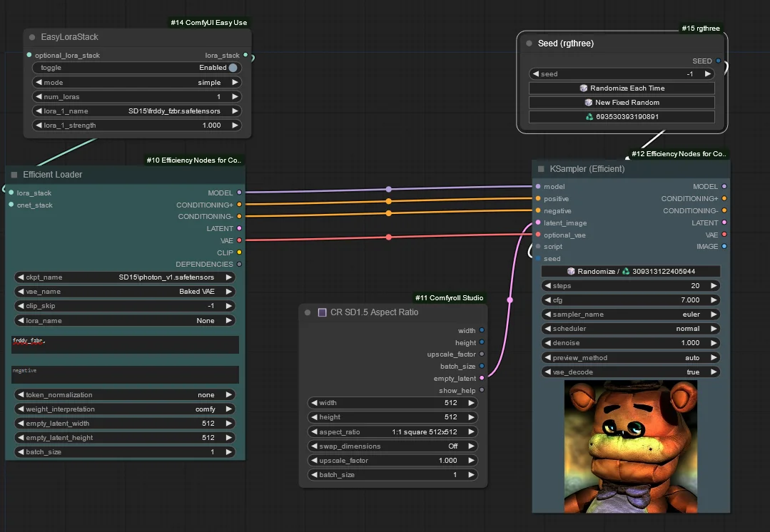Click the #15 rgthree badge
Screen dimensions: 770x532
pyautogui.click(x=701, y=29)
